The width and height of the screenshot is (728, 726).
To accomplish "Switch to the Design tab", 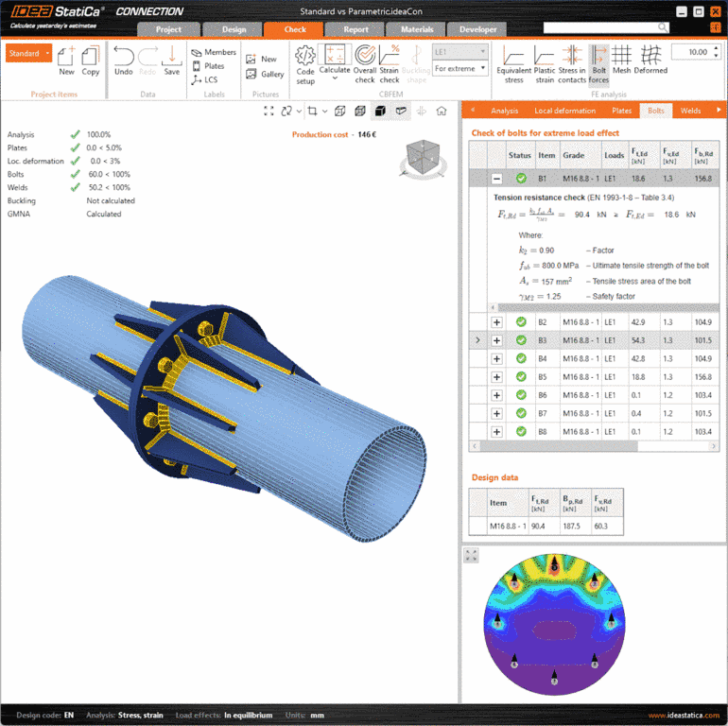I will (234, 29).
